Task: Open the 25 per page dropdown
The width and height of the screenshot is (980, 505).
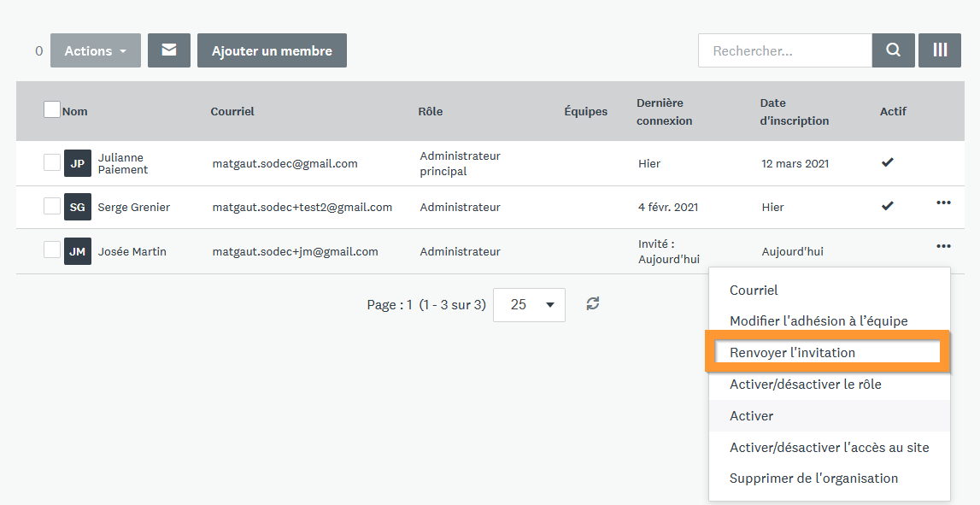Action: (x=529, y=304)
